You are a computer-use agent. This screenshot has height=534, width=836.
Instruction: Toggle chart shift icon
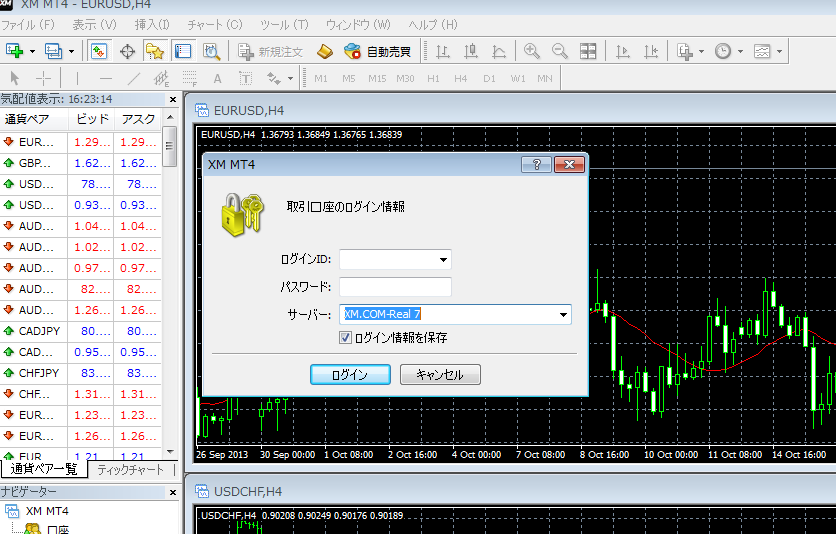651,51
